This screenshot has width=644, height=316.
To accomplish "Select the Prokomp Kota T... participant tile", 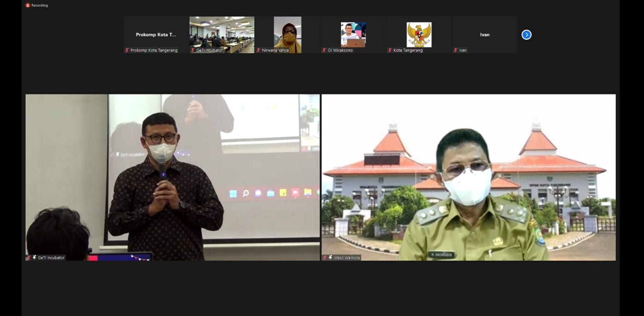I will pos(156,34).
